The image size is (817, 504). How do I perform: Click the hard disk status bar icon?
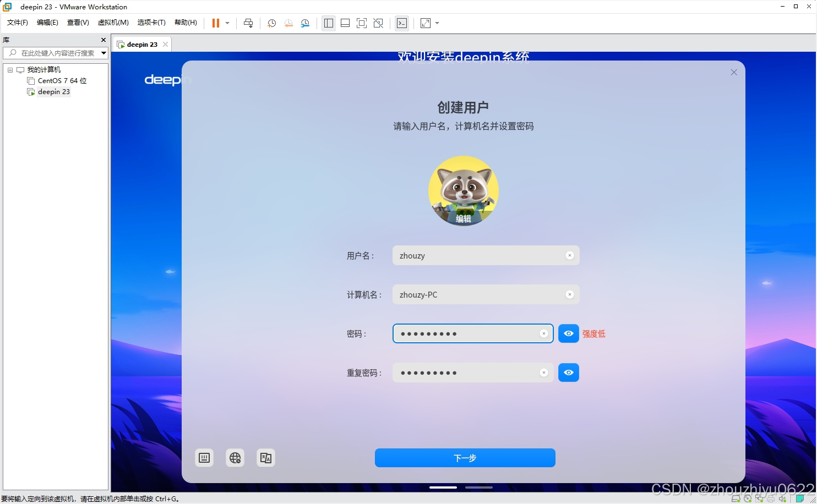pyautogui.click(x=736, y=498)
